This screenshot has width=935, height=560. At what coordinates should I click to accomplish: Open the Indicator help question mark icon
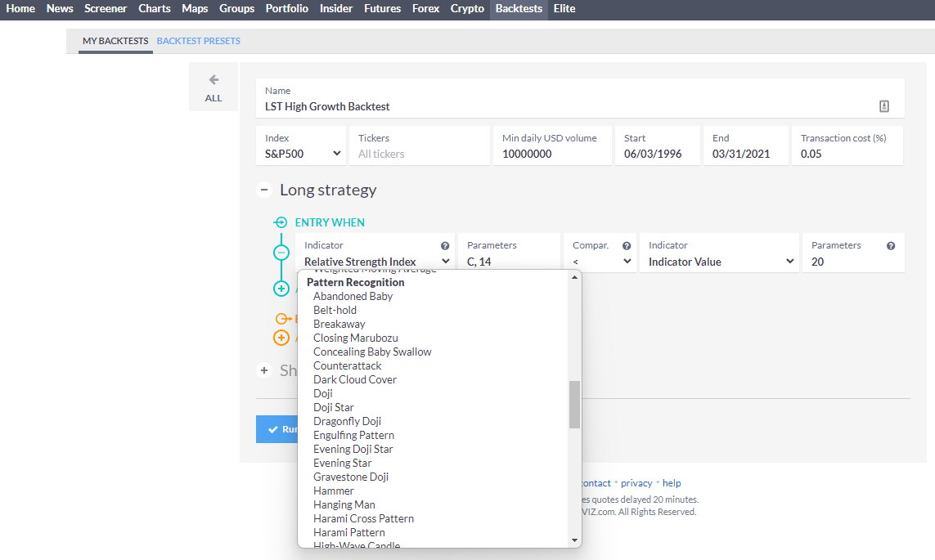[x=444, y=244]
